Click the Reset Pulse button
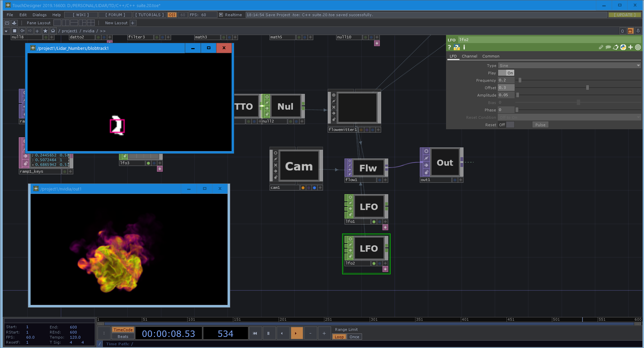Viewport: 644px width, 348px height. [x=540, y=125]
